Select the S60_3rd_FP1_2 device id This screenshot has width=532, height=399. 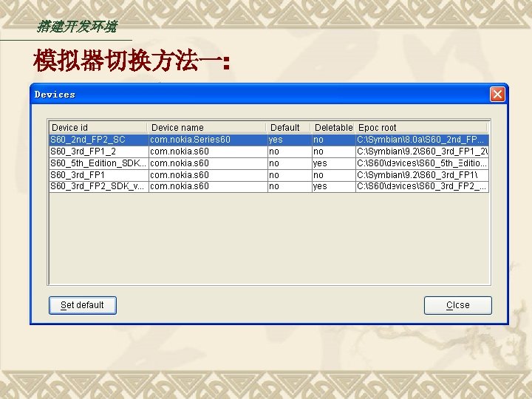click(99, 151)
